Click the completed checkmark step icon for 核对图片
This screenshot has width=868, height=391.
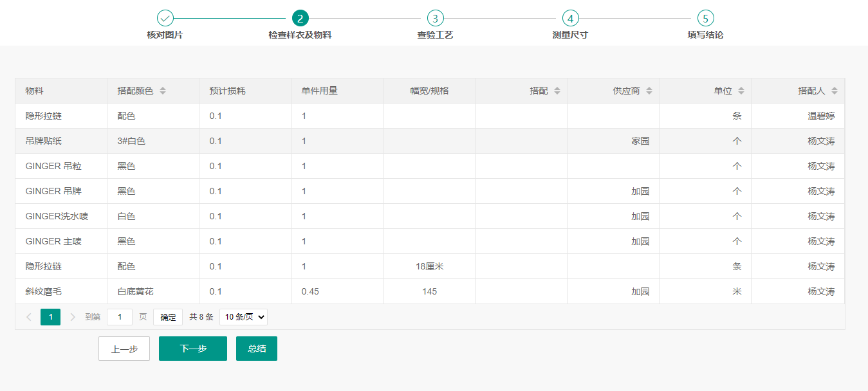[x=165, y=18]
